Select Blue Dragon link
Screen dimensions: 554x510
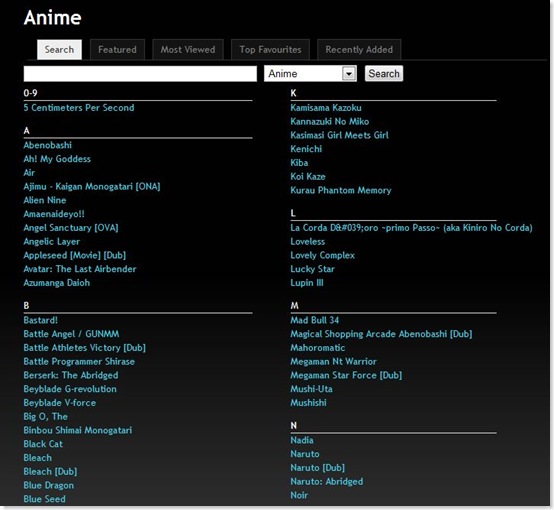pyautogui.click(x=49, y=486)
